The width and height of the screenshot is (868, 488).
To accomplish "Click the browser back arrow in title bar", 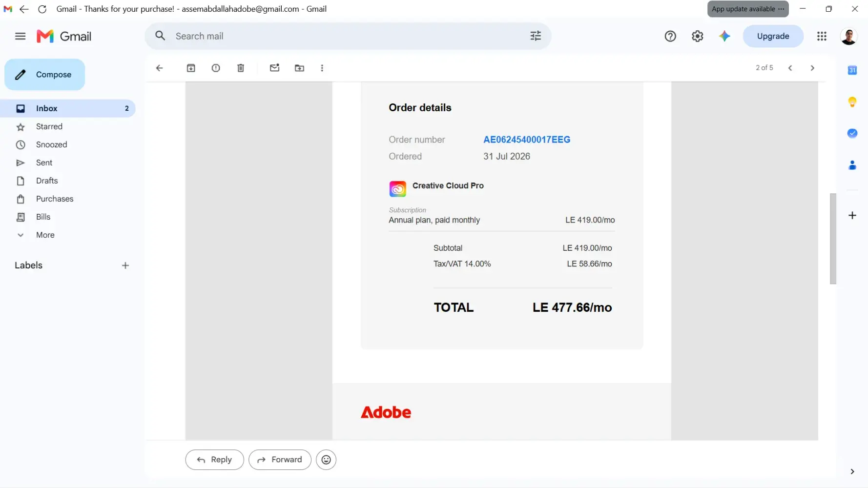I will coord(24,9).
